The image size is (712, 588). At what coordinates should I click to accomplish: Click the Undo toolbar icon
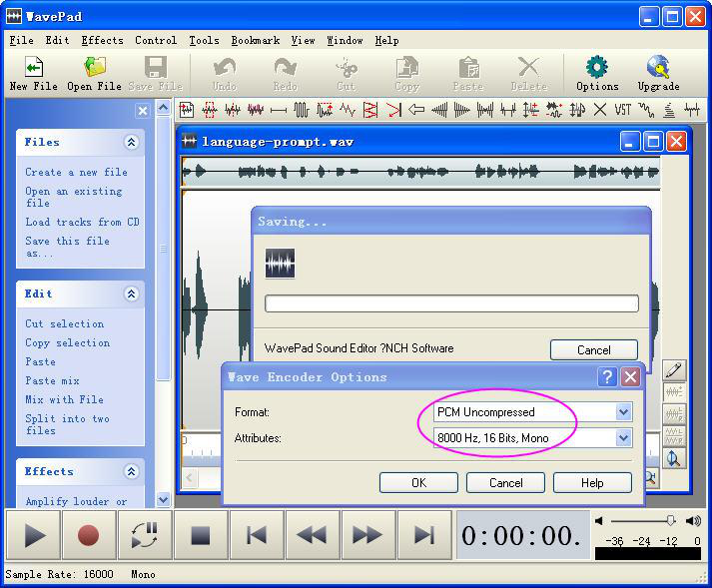[x=225, y=73]
